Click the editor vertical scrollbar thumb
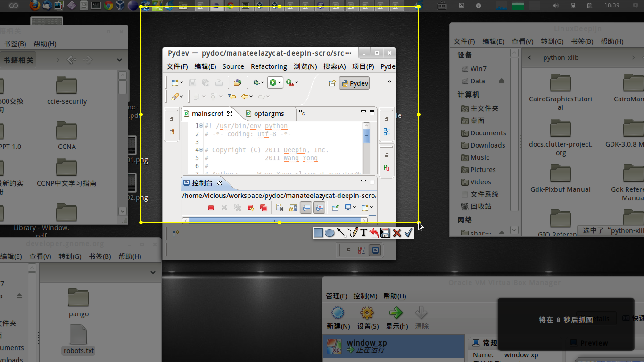Screen dimensions: 644x362 point(366,135)
